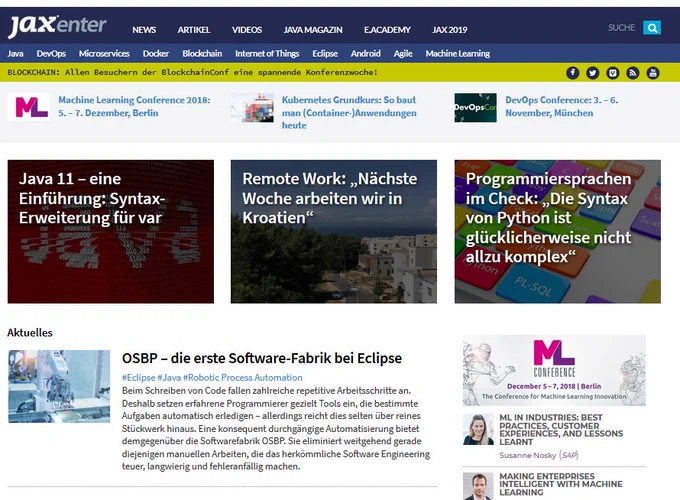Open the YouTube social icon
This screenshot has width=680, height=500.
tap(653, 72)
